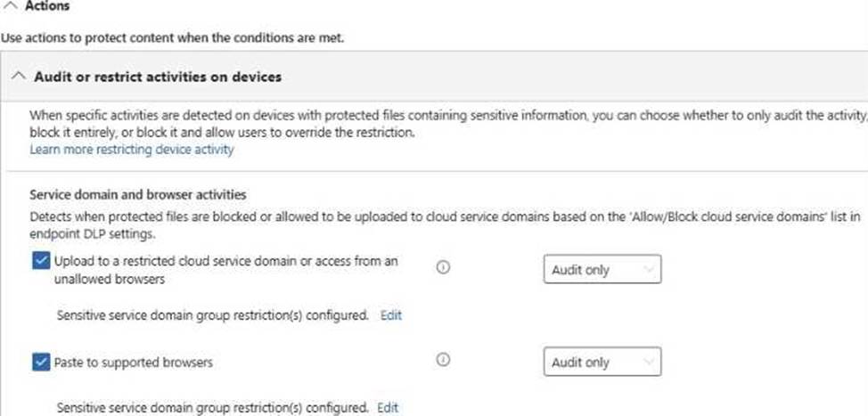The image size is (868, 416).
Task: Click Edit link under 'Paste to supported browsers'
Action: (388, 408)
